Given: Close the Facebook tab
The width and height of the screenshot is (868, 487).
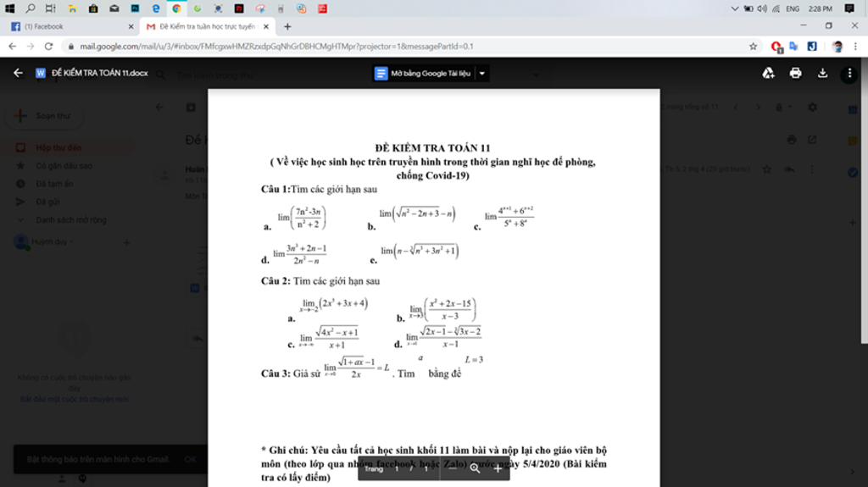Looking at the screenshot, I should tap(131, 26).
